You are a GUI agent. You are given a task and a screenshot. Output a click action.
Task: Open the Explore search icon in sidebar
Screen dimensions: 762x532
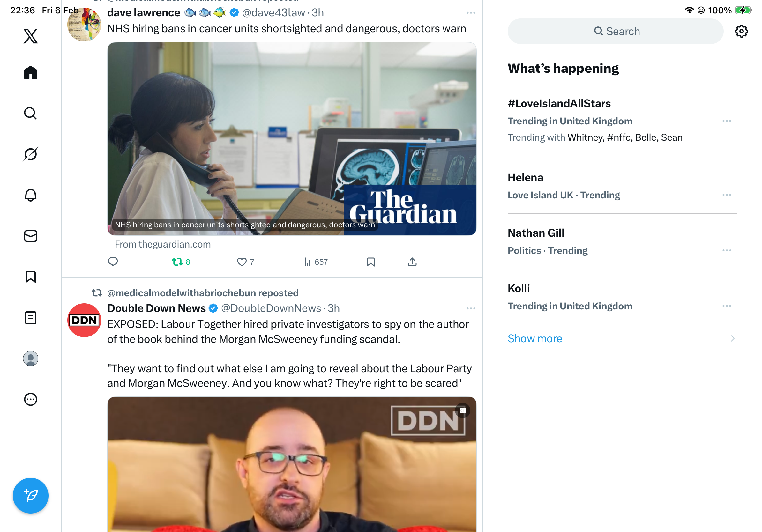pyautogui.click(x=31, y=113)
